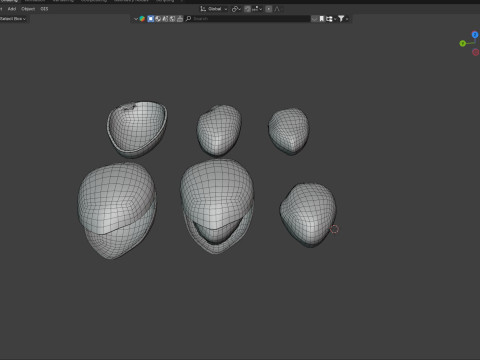Image resolution: width=480 pixels, height=360 pixels.
Task: Select the middle mesh in the top row
Action: coord(219,130)
